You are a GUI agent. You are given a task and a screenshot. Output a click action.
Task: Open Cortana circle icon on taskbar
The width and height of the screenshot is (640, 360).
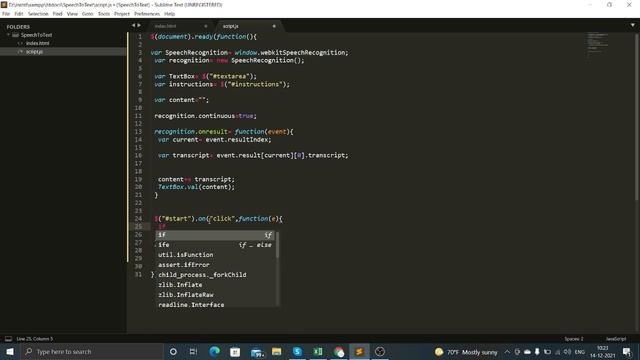pyautogui.click(x=173, y=351)
